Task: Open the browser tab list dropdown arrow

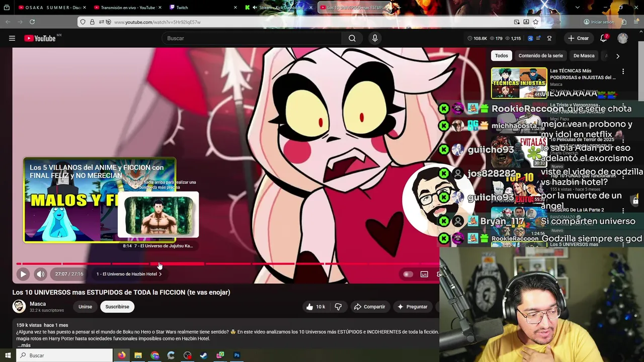Action: pos(577,8)
